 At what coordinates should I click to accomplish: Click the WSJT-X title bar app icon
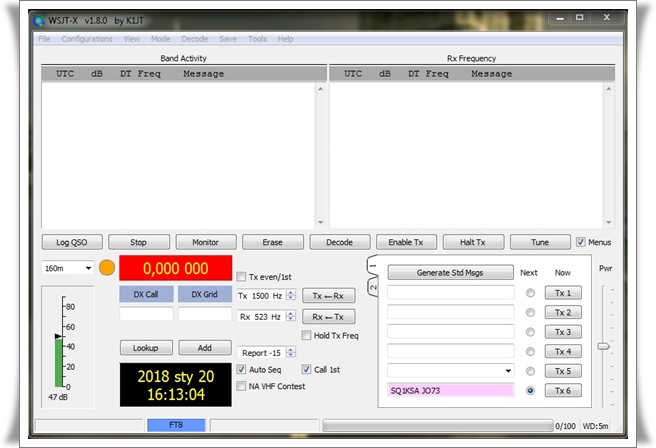click(39, 20)
